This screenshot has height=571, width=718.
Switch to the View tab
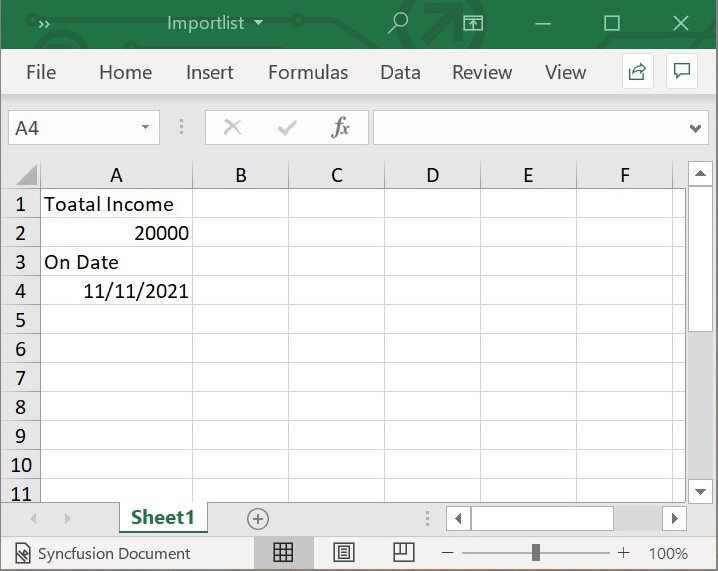click(566, 72)
